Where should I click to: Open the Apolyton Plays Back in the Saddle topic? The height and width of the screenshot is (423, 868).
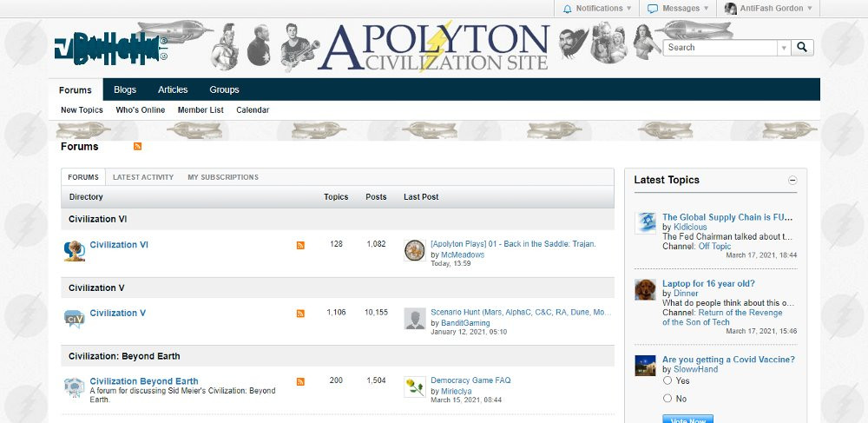point(513,243)
